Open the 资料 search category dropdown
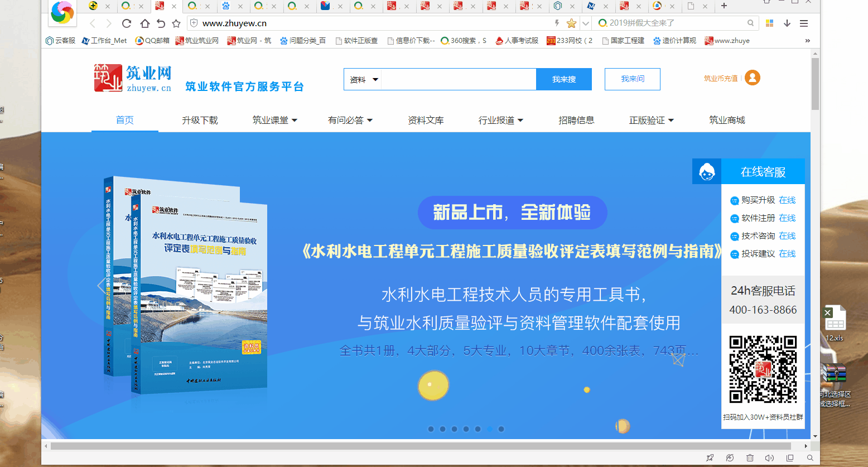Image resolution: width=868 pixels, height=467 pixels. (x=363, y=80)
